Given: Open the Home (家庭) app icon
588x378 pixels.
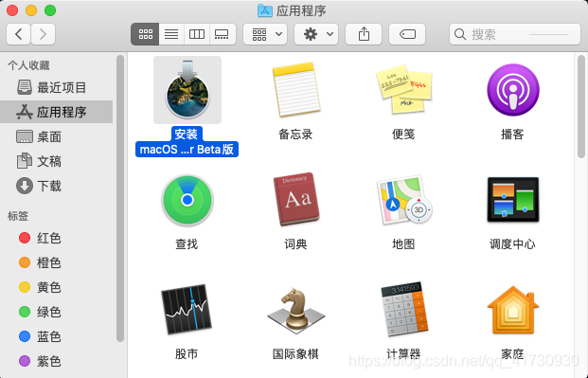Looking at the screenshot, I should click(x=512, y=310).
